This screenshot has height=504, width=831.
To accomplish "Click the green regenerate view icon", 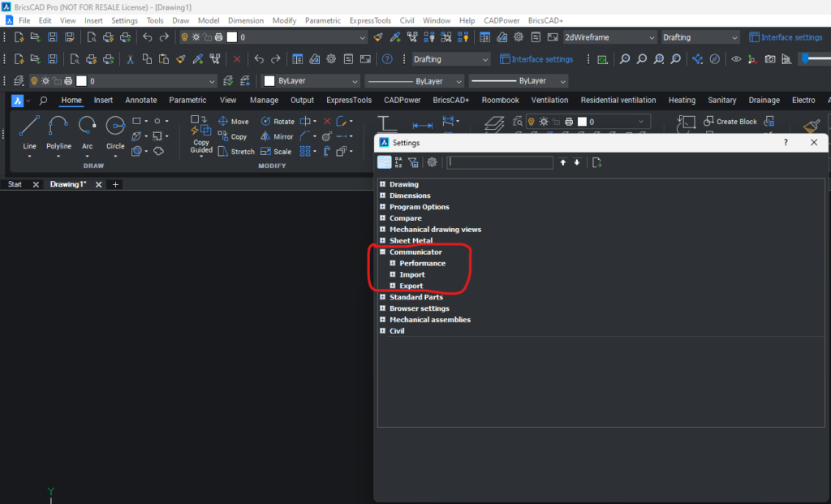I will 602,59.
